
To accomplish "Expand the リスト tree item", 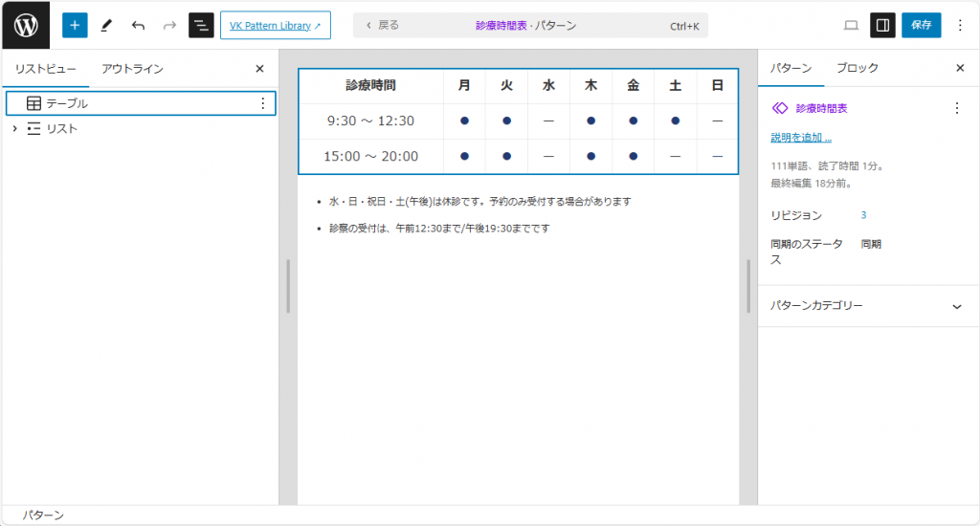I will point(14,128).
